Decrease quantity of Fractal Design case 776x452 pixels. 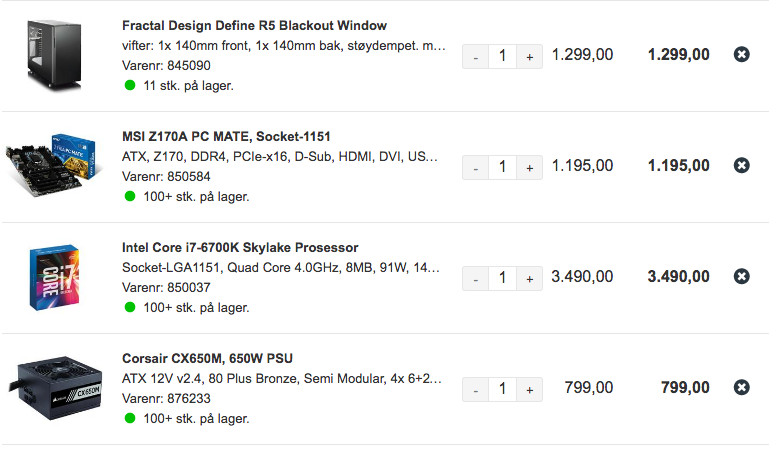pyautogui.click(x=476, y=57)
